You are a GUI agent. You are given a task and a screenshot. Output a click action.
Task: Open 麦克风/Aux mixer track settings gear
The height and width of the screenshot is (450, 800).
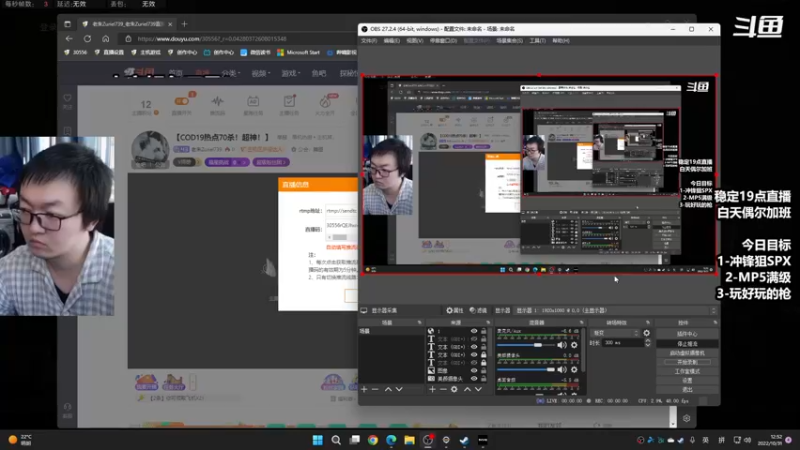(574, 345)
